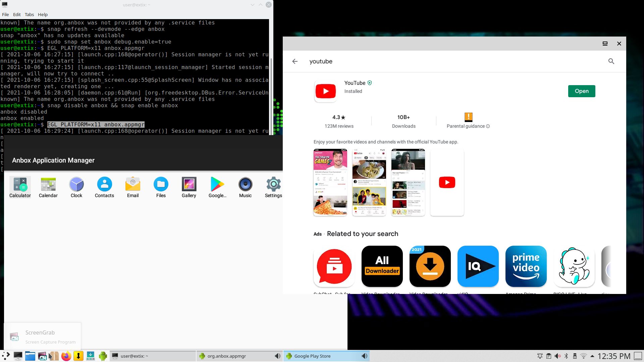Screen dimensions: 644x362
Task: Open the pasta video screenshot thumbnail
Action: 369,182
